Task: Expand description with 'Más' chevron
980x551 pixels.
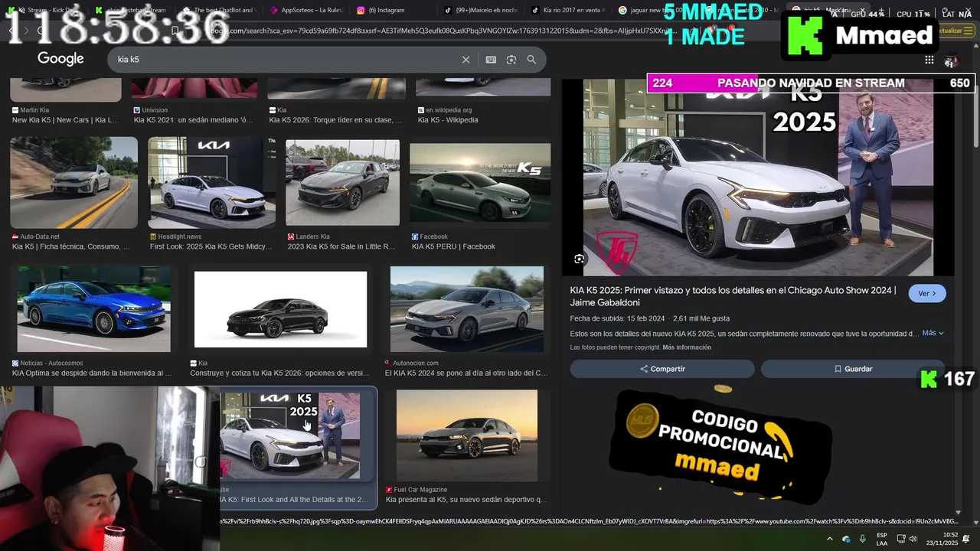Action: point(933,333)
